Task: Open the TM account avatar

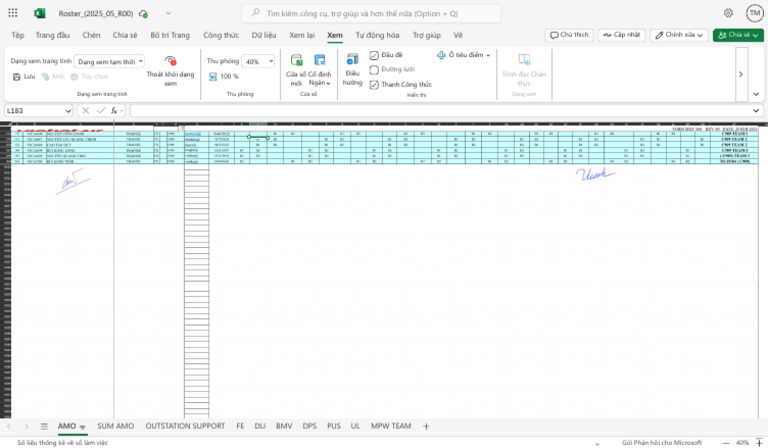Action: click(x=755, y=13)
